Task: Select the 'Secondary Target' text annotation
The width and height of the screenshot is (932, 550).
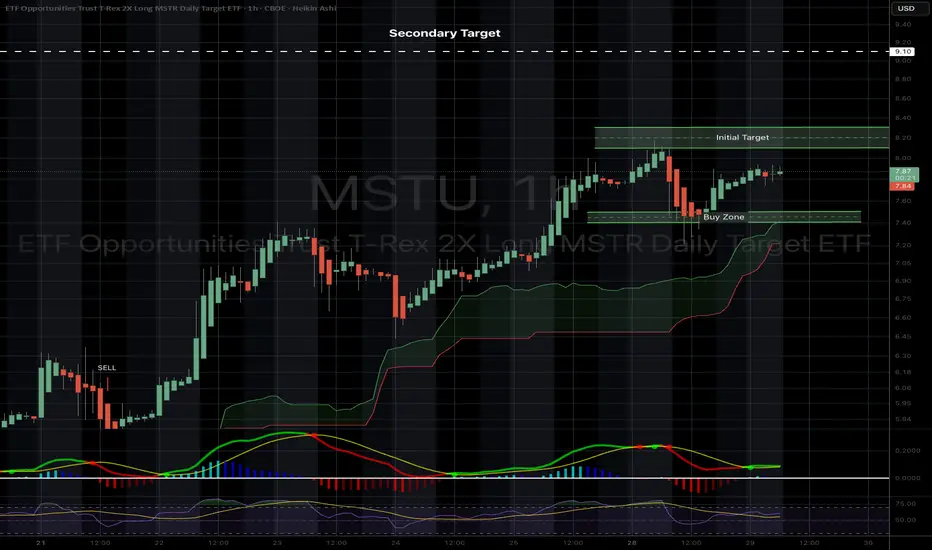Action: (445, 33)
